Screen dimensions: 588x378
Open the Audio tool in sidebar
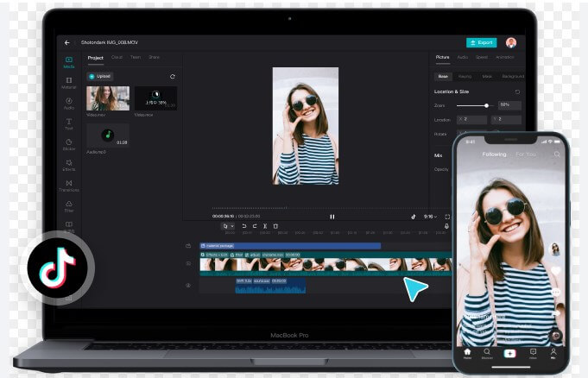69,103
